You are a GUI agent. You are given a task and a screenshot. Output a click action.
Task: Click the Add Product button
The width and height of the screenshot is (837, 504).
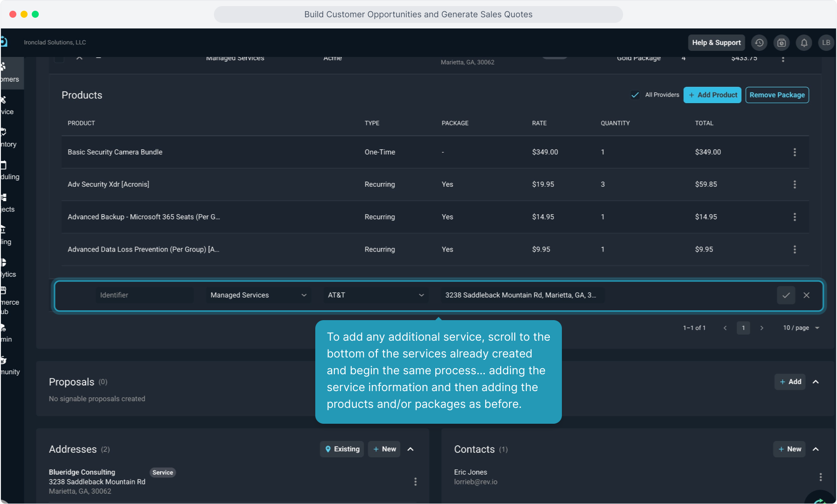point(712,95)
